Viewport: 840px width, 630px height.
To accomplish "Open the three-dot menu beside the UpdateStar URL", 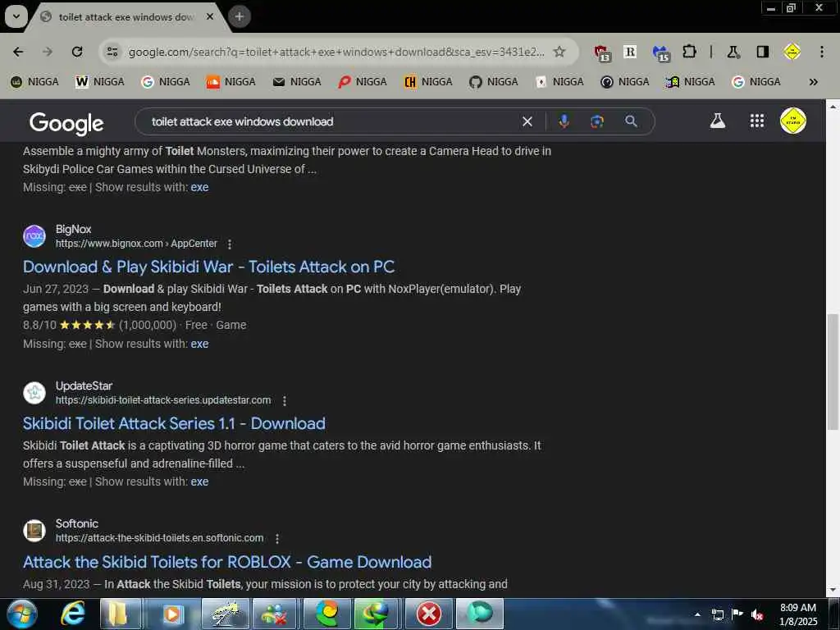I will (285, 400).
